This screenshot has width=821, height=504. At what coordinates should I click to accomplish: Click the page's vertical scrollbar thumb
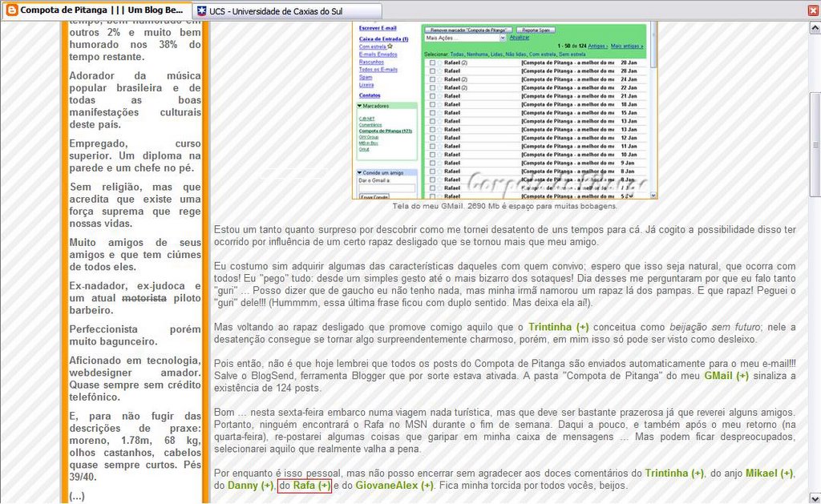click(815, 144)
